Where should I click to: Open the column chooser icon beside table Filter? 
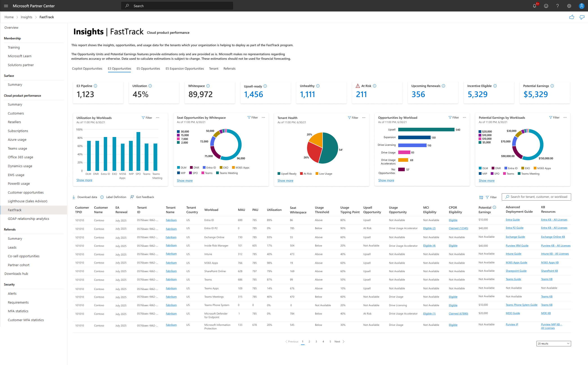(481, 197)
